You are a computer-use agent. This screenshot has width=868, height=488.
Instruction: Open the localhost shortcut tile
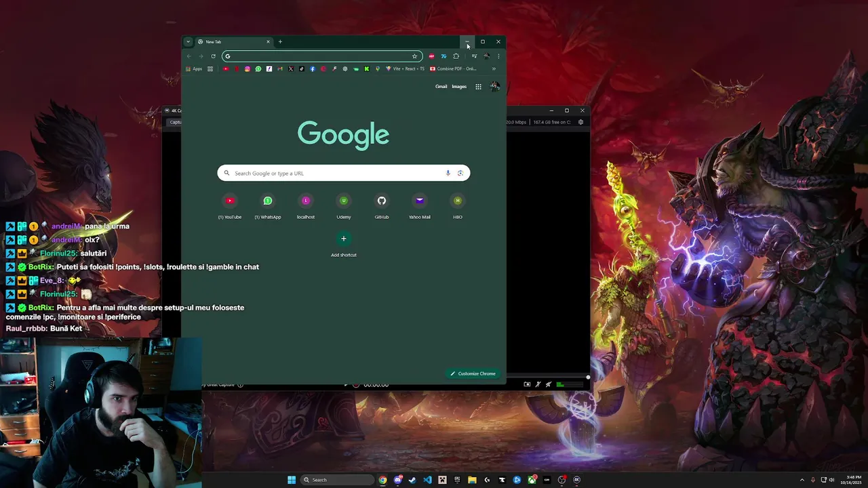[x=306, y=206]
